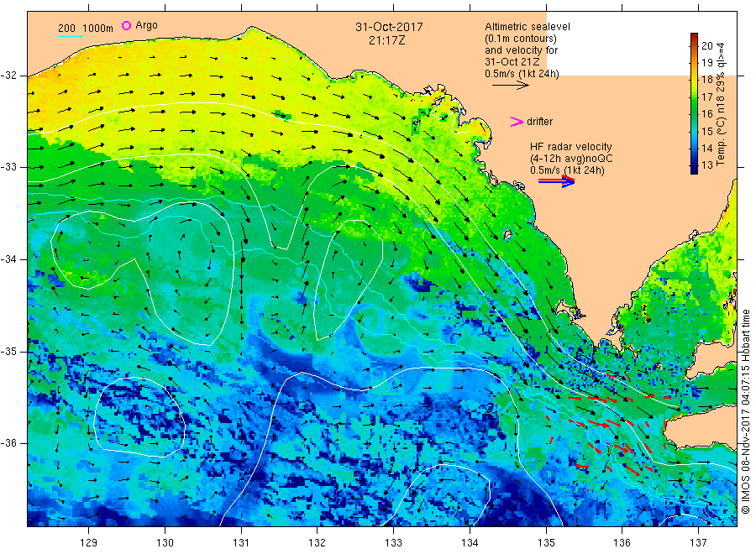Click the longitude axis label 130

point(165,543)
